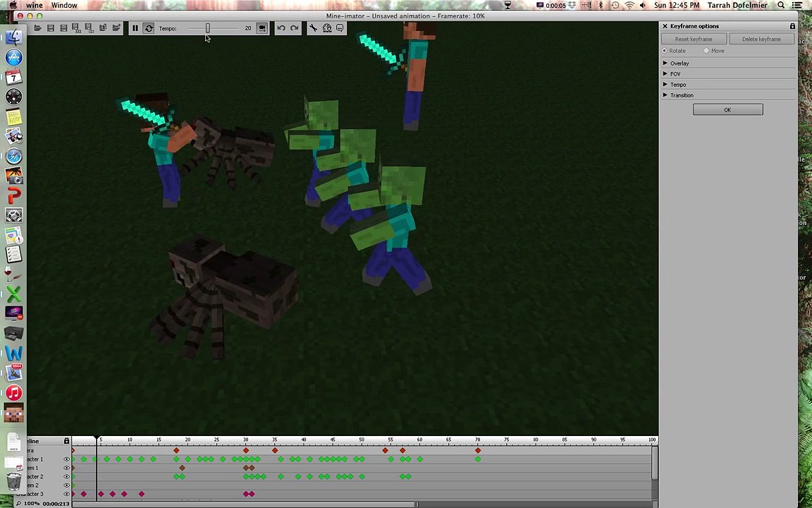Open the wine menu
The width and height of the screenshot is (812, 508).
pos(34,5)
